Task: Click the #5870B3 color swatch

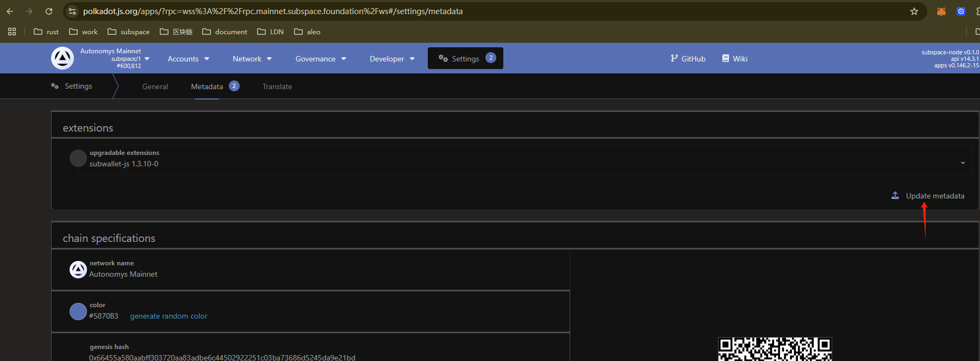Action: [78, 312]
